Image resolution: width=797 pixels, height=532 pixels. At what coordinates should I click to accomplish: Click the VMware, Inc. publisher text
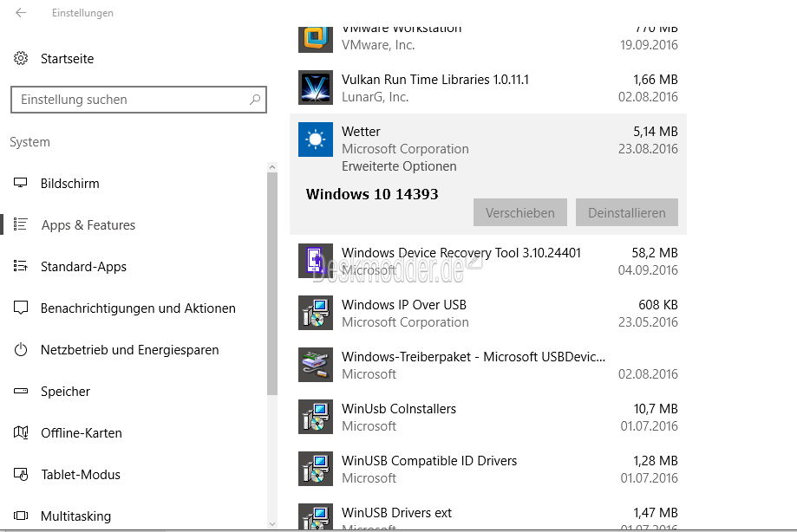tap(378, 45)
